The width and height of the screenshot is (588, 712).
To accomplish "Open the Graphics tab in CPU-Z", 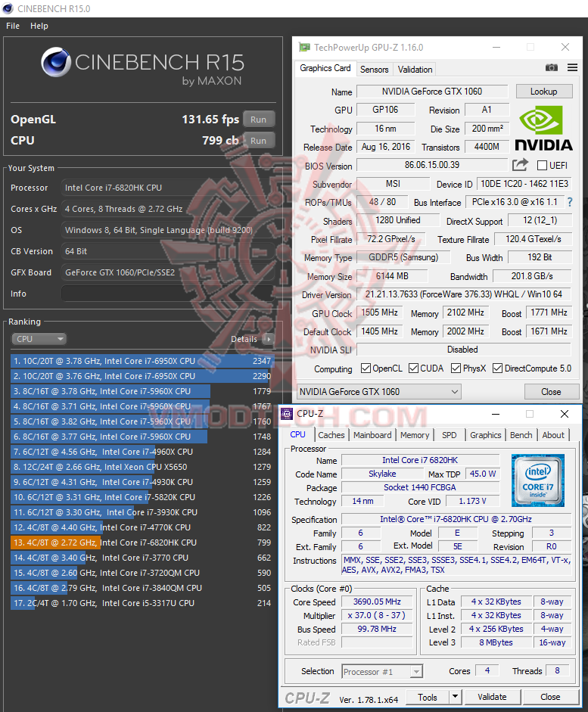I will [485, 435].
